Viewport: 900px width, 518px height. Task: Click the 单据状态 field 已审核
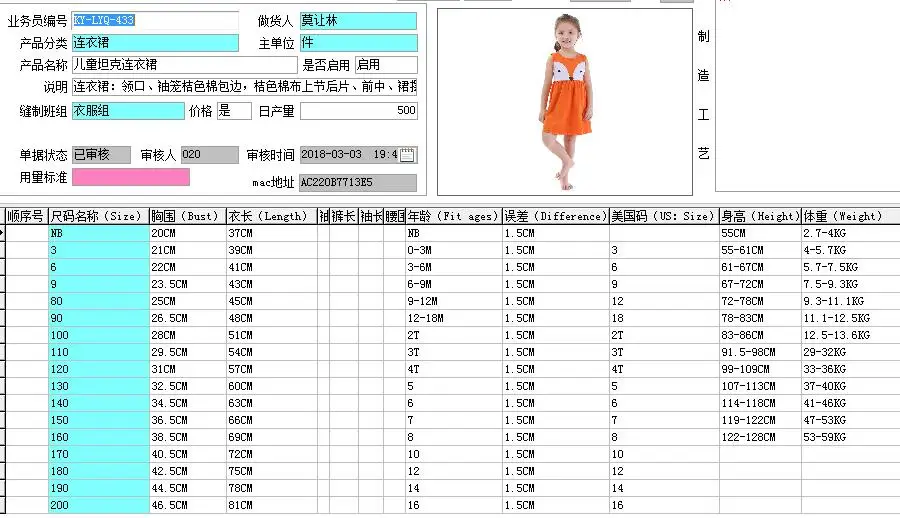click(x=101, y=155)
